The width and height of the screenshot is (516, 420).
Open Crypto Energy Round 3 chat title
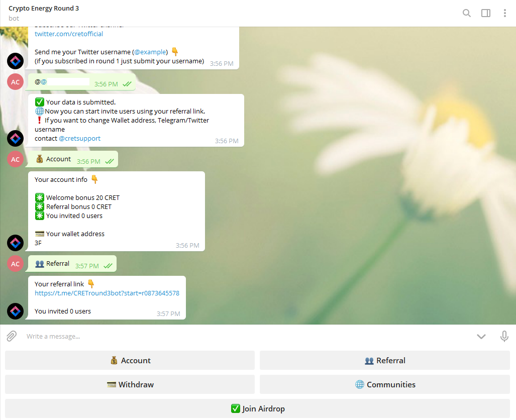[x=44, y=9]
